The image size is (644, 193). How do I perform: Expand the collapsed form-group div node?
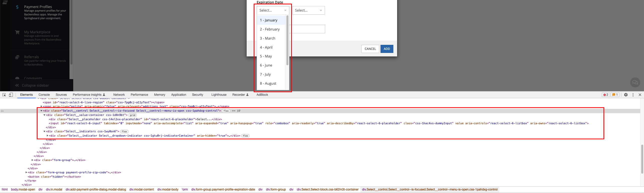click(32, 160)
